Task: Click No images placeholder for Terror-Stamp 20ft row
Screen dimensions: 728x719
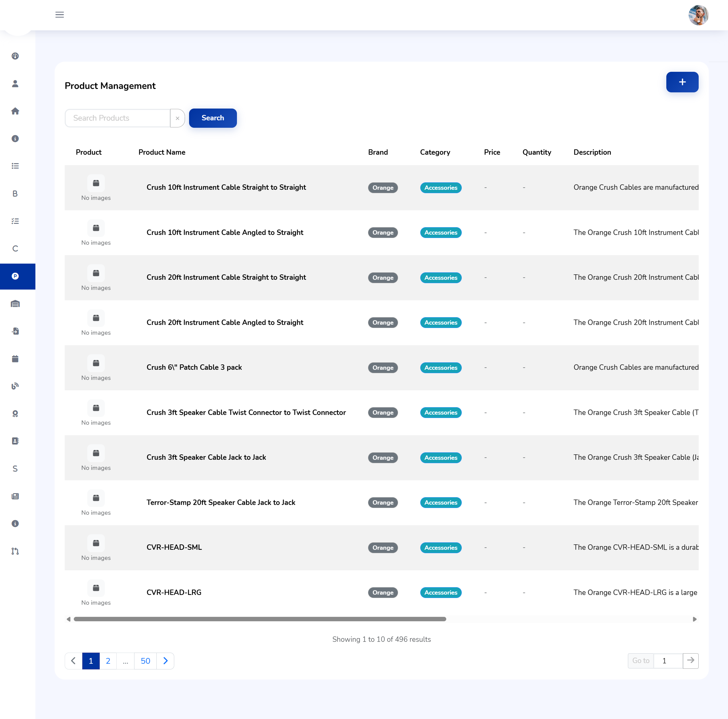Action: click(x=96, y=503)
